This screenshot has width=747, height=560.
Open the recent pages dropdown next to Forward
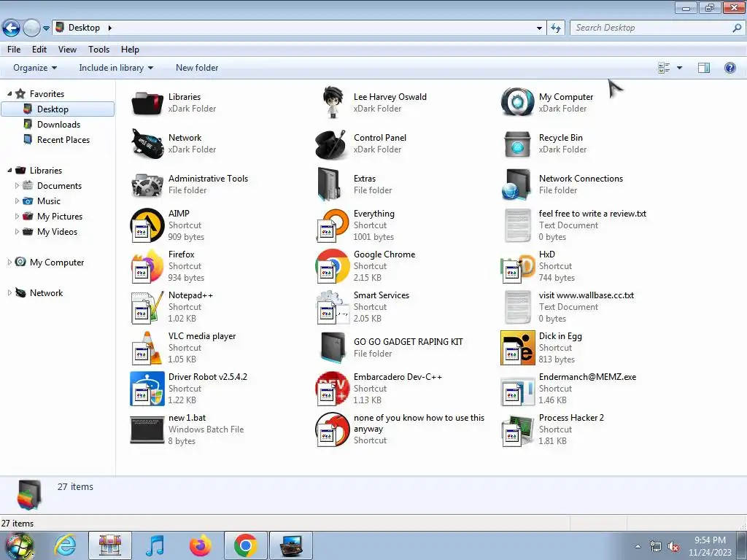pyautogui.click(x=46, y=28)
